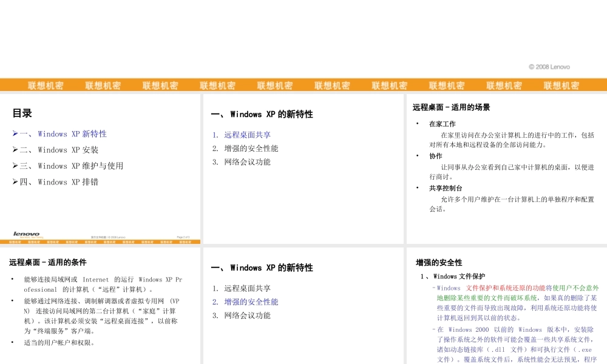Click heading '远程桌面－适用的场景'
607x364 pixels.
452,107
